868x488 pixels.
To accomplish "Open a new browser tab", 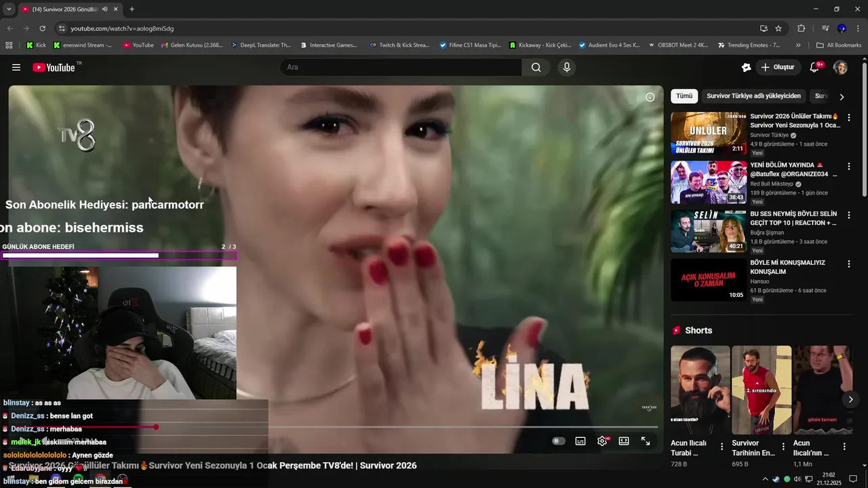I will click(x=132, y=9).
